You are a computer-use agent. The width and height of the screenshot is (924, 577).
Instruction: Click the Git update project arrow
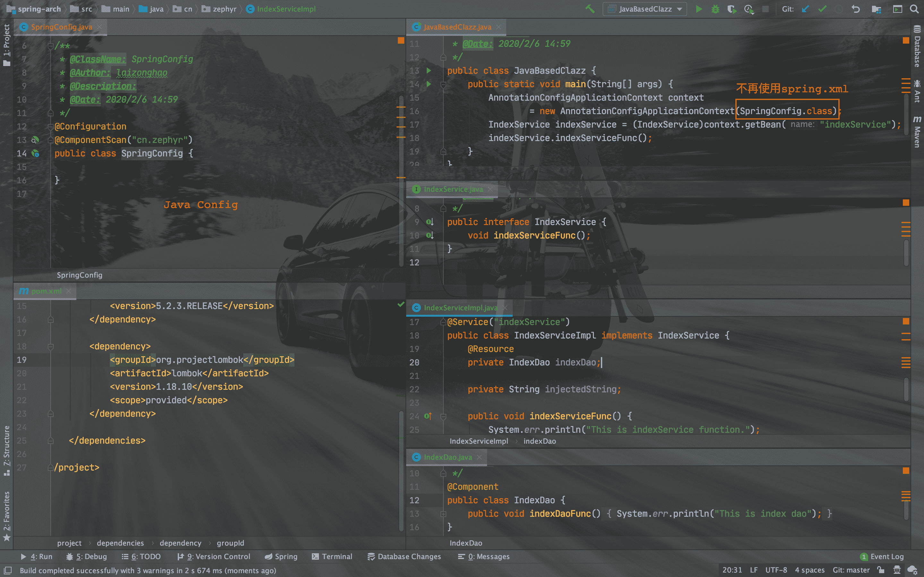[805, 9]
